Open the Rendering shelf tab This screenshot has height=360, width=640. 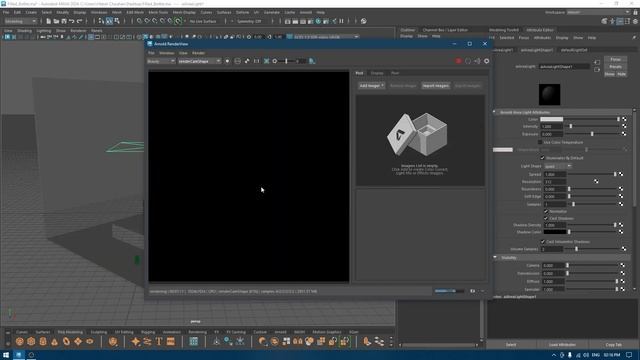[198, 332]
